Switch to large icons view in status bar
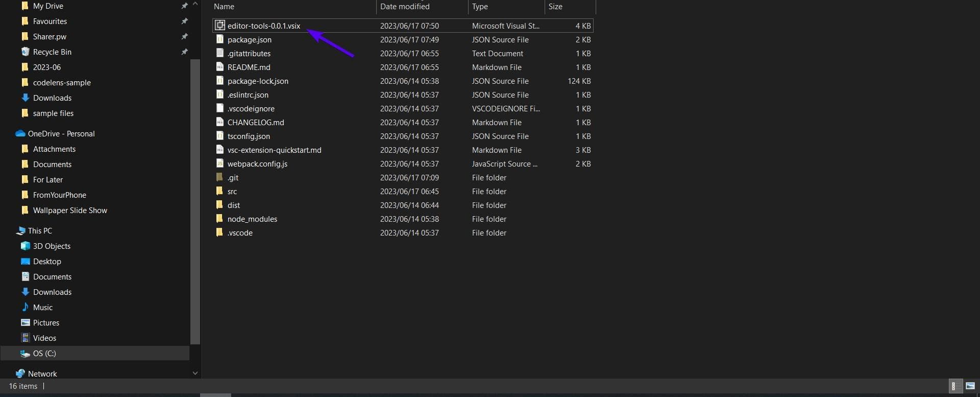The height and width of the screenshot is (397, 980). pos(970,386)
